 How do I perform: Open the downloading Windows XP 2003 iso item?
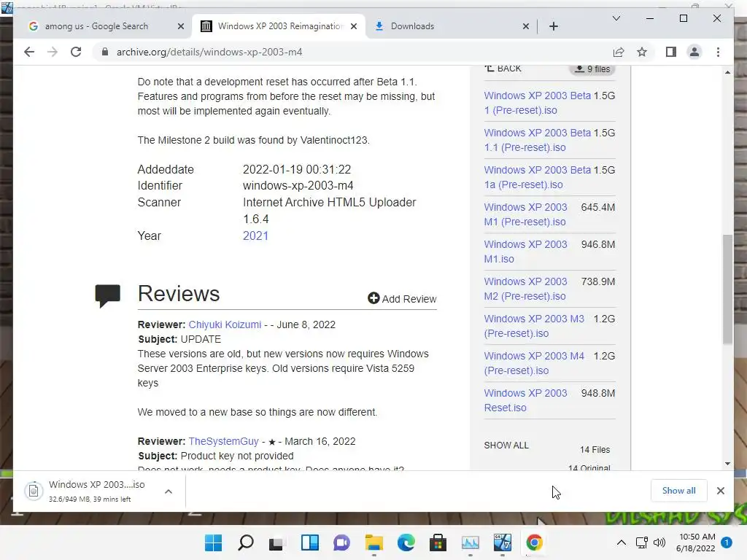click(x=90, y=491)
